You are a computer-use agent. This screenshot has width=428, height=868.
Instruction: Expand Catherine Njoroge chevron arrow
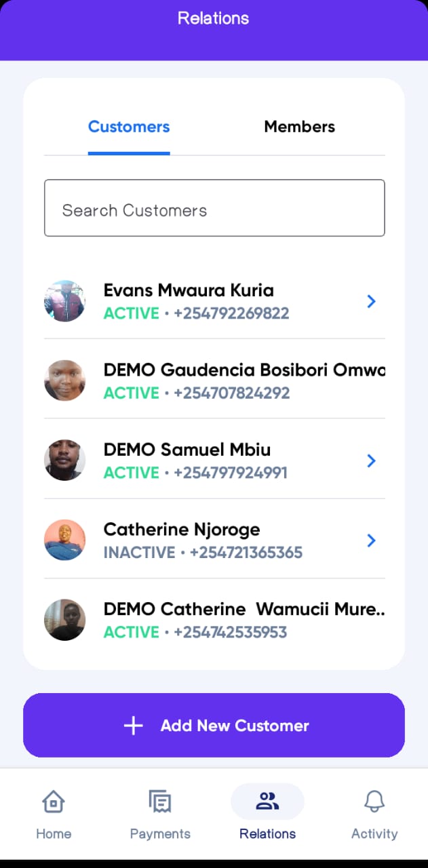pyautogui.click(x=371, y=540)
